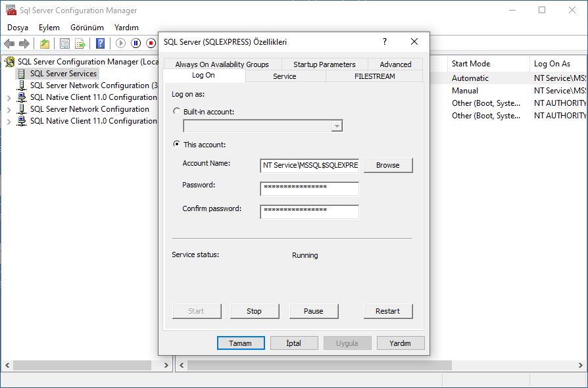Open the Properties toolbar icon
This screenshot has height=388, width=588.
tap(64, 44)
